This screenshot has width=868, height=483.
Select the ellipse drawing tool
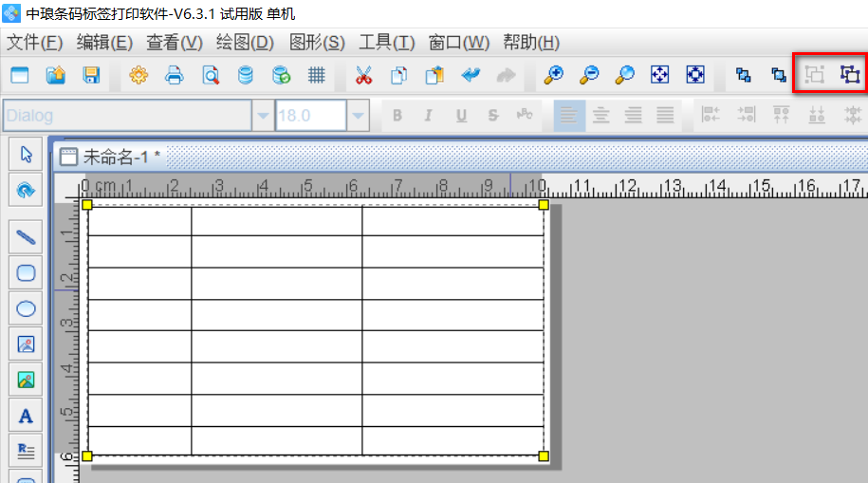(x=26, y=308)
